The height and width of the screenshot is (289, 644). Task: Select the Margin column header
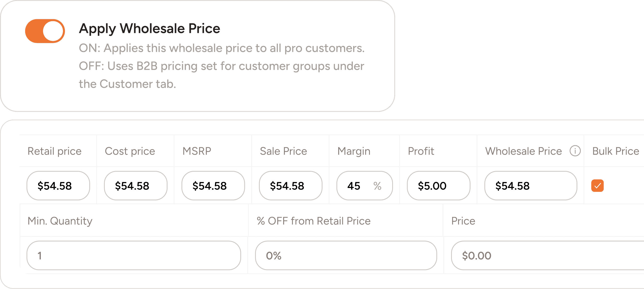click(x=354, y=151)
